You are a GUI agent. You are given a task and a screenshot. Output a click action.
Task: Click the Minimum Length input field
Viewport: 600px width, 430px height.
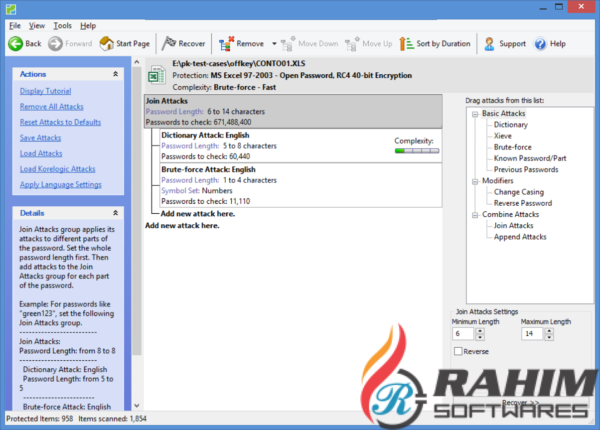[x=463, y=334]
